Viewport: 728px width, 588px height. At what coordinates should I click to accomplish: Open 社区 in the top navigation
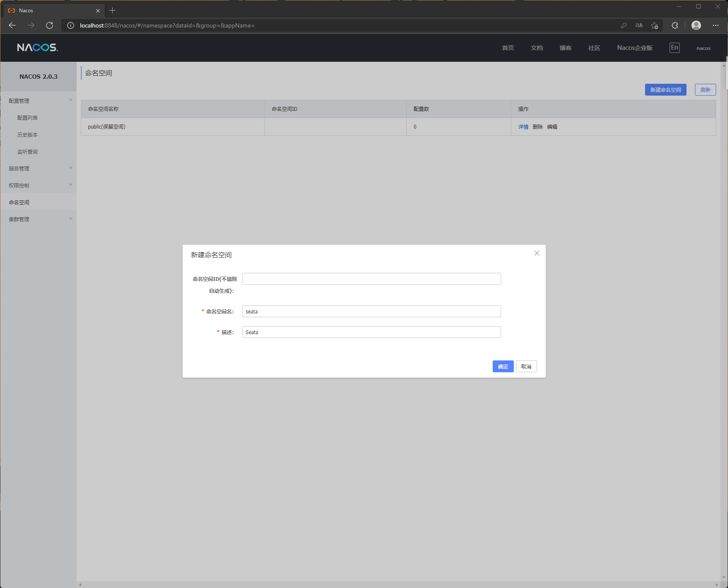click(x=594, y=48)
